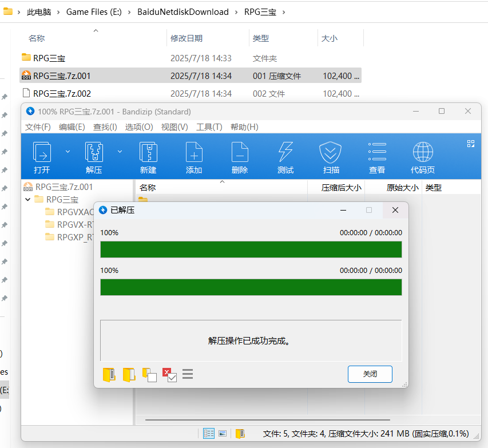This screenshot has width=488, height=448.
Task: Click the toolbar layout grid icon
Action: coord(471,144)
